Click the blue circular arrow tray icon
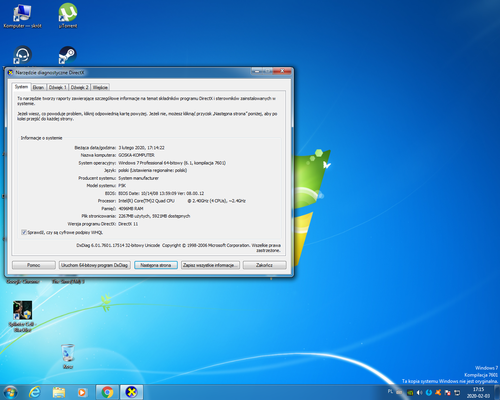The height and width of the screenshot is (400, 500). [429, 393]
